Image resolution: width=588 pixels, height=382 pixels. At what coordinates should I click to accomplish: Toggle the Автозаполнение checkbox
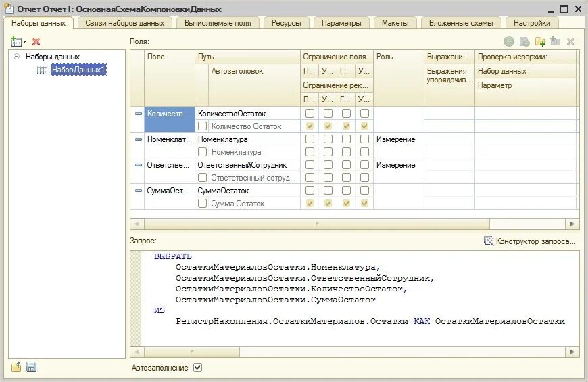197,368
